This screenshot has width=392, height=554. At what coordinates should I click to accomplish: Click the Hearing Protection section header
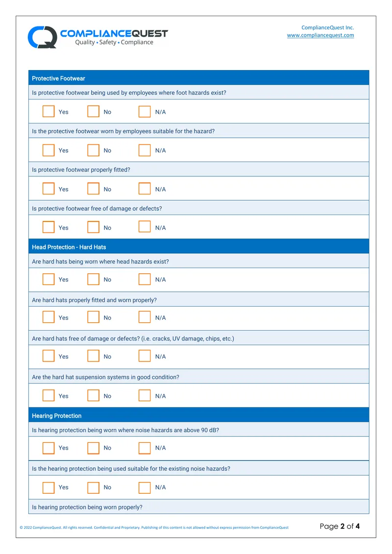pyautogui.click(x=198, y=415)
